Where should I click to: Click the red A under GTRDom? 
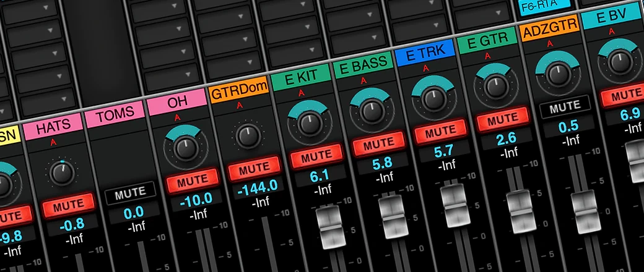pyautogui.click(x=240, y=106)
